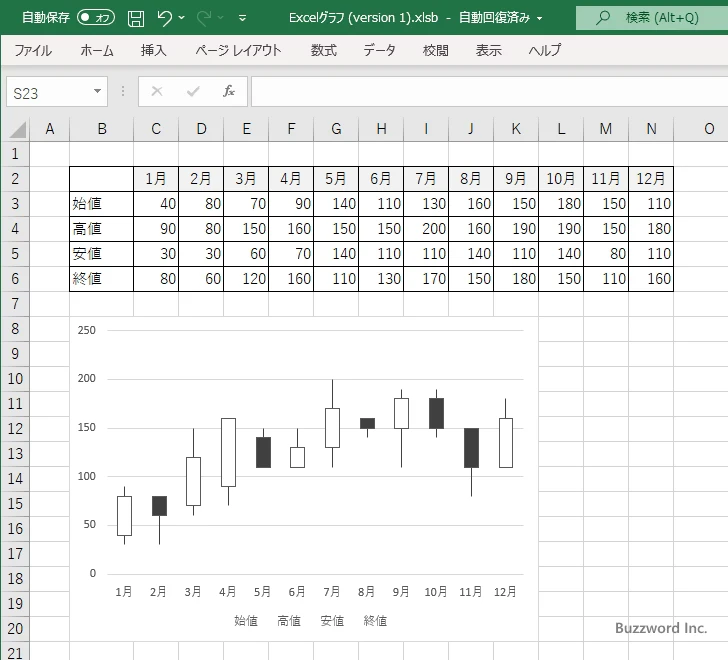The image size is (728, 660).
Task: Select column G header
Action: pyautogui.click(x=336, y=129)
